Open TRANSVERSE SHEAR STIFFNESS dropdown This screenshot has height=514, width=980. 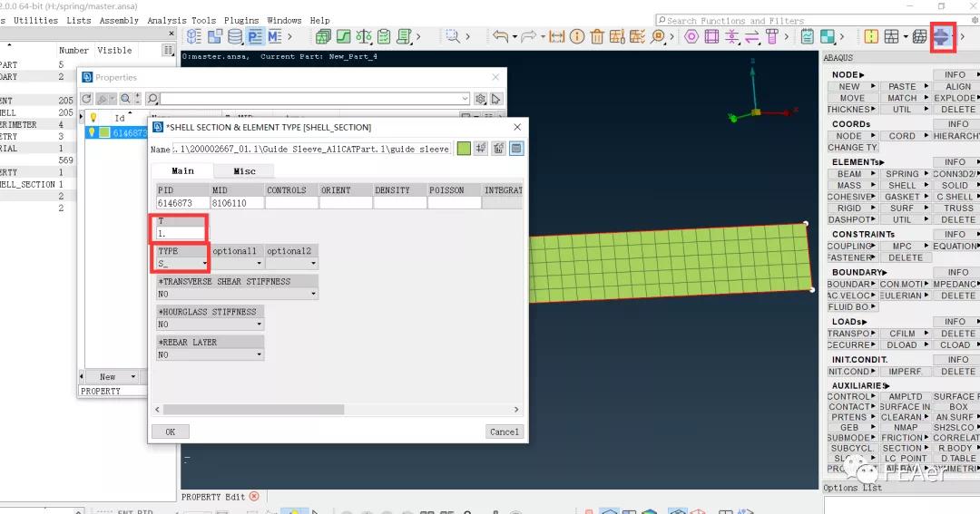pyautogui.click(x=237, y=294)
